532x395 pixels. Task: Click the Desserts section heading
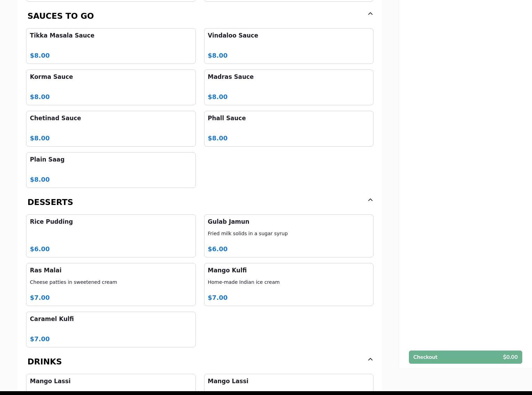[x=50, y=202]
